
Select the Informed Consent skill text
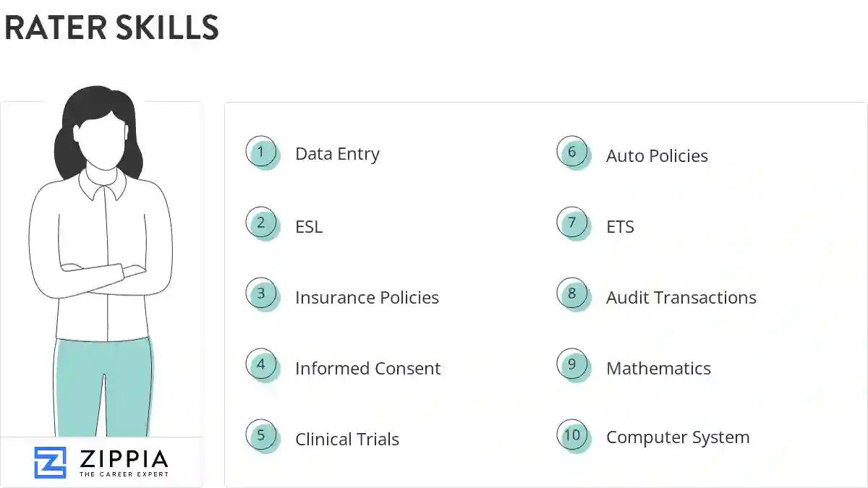coord(367,369)
